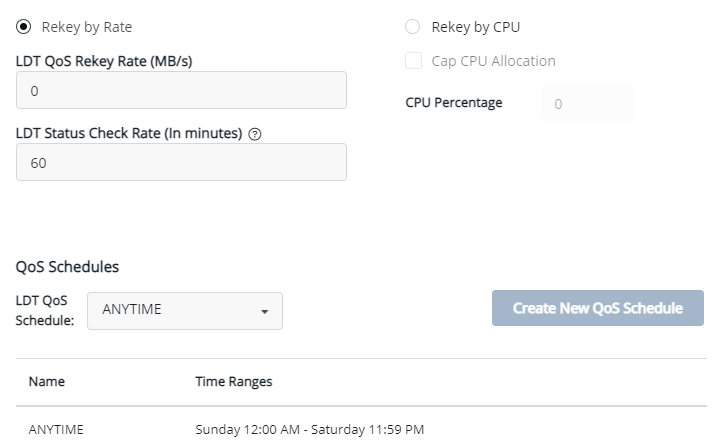Expand the LDT QoS Schedule dropdown arrow
Image resolution: width=720 pixels, height=448 pixels.
click(264, 311)
